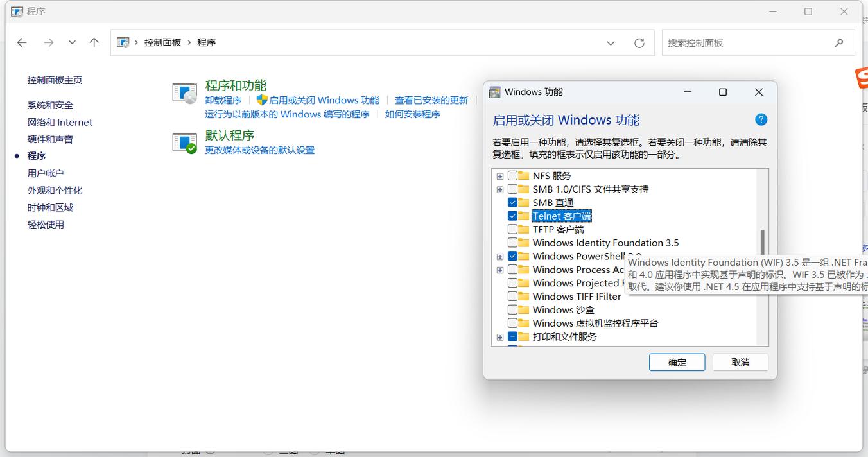Click the Windows TIFF IFilter folder icon
Image resolution: width=868 pixels, height=457 pixels.
point(523,296)
